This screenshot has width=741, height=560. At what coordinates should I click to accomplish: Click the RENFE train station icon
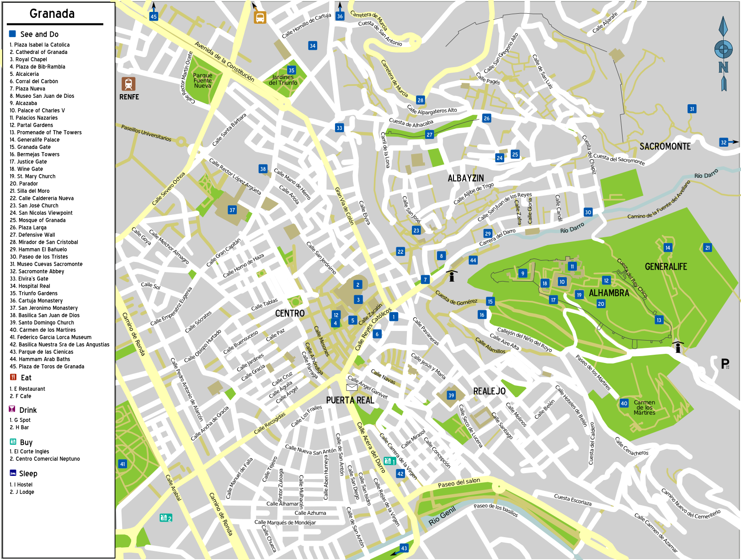click(x=128, y=85)
